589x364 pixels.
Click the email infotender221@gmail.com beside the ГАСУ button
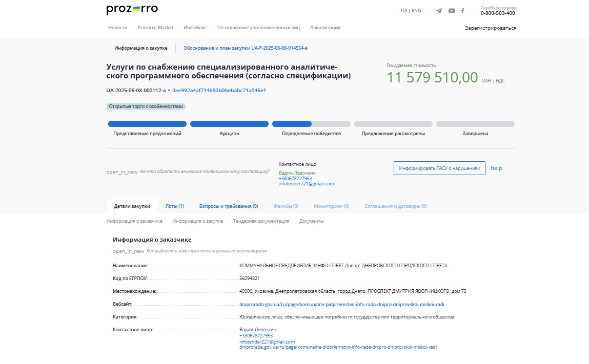[x=306, y=184]
